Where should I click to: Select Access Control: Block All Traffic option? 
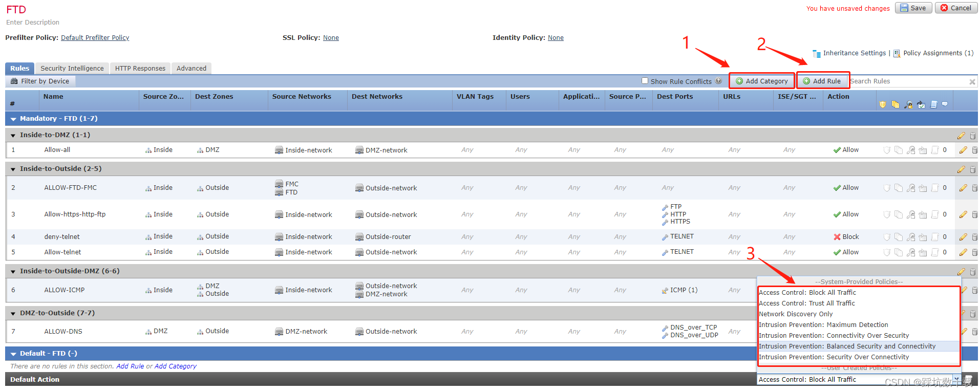[859, 293]
